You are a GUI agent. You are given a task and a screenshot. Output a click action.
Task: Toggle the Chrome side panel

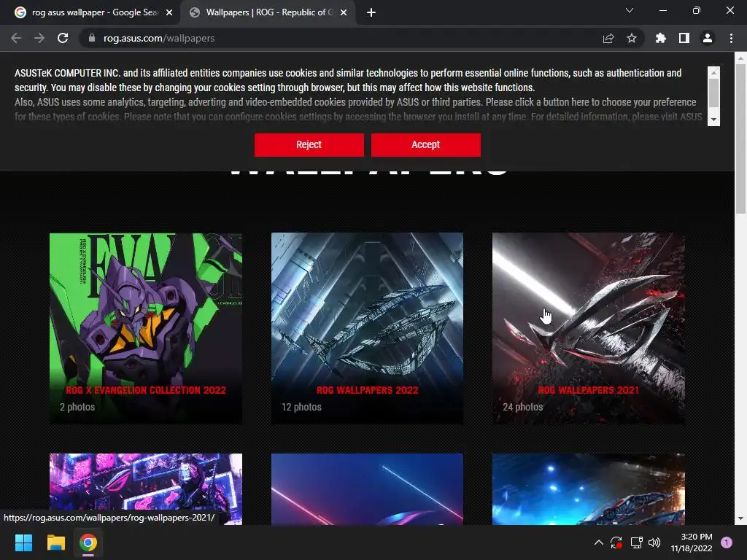pos(684,38)
